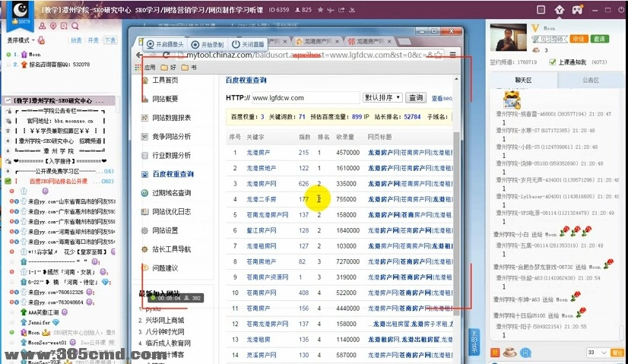Open 站长工具导航 in the sidebar menu
Viewport: 628px width, 364px height.
tap(171, 249)
